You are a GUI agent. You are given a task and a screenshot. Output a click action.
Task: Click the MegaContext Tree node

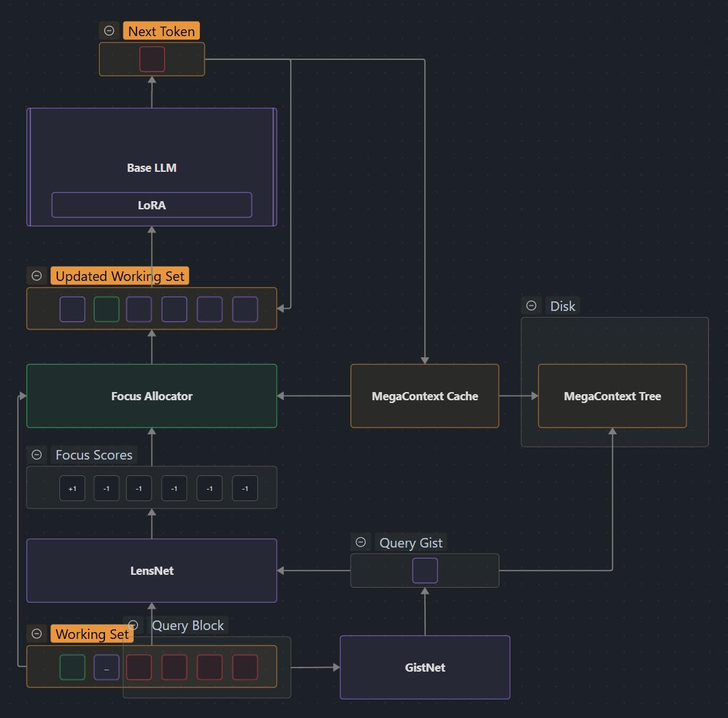tap(612, 396)
